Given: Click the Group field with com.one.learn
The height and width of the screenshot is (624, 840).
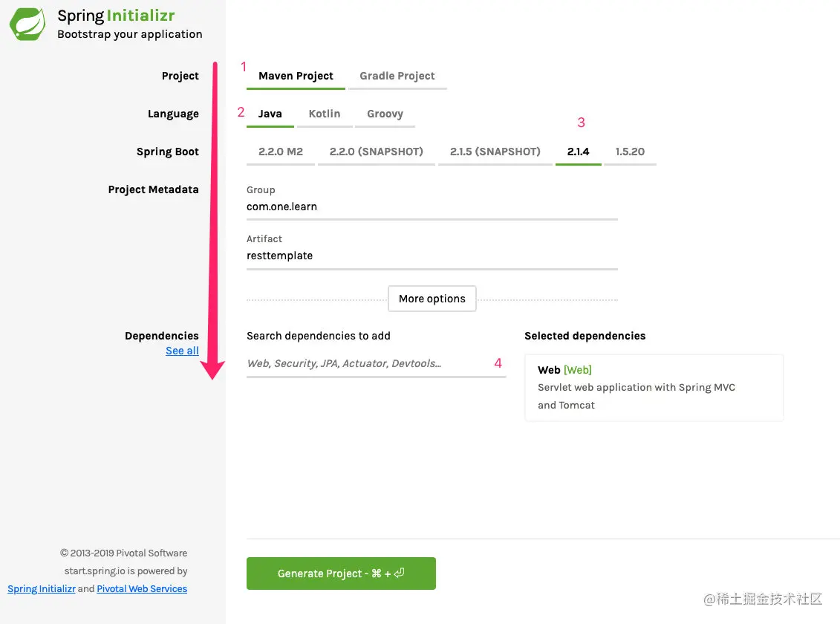Looking at the screenshot, I should [432, 207].
